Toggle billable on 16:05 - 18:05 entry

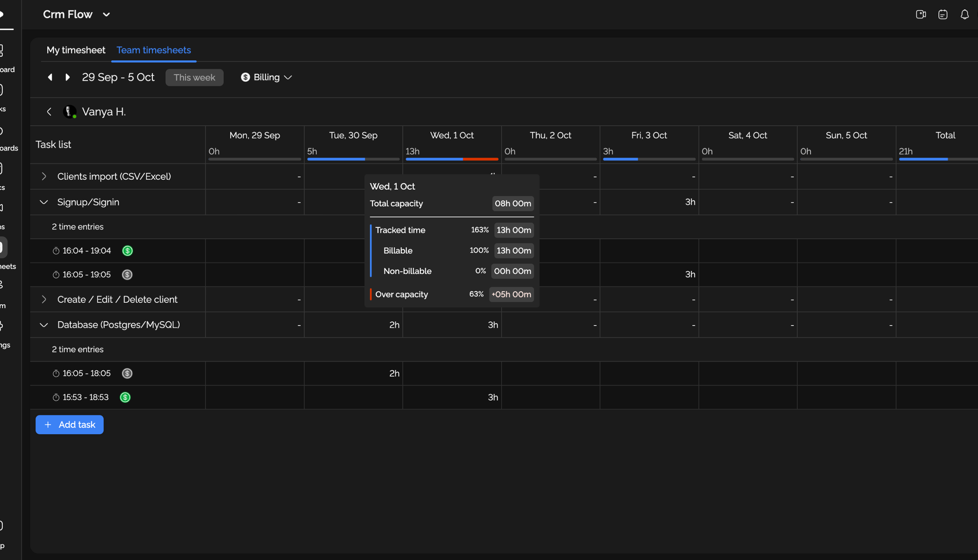click(x=127, y=374)
